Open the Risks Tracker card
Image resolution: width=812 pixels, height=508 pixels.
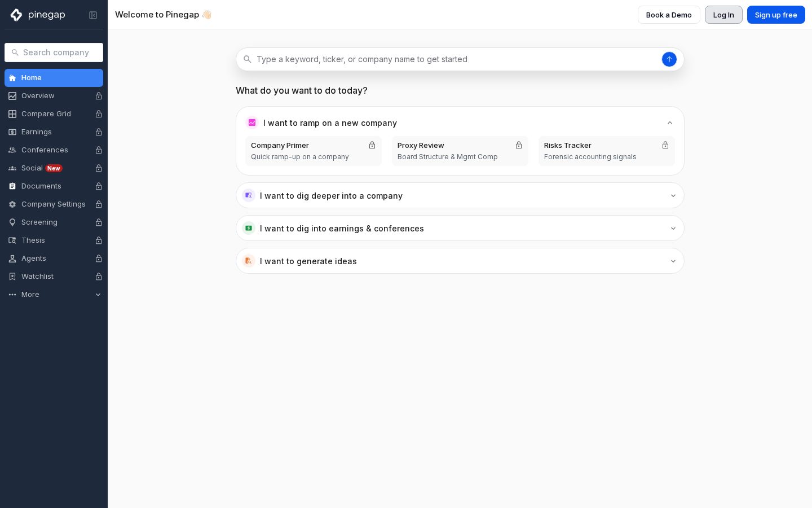coord(607,151)
